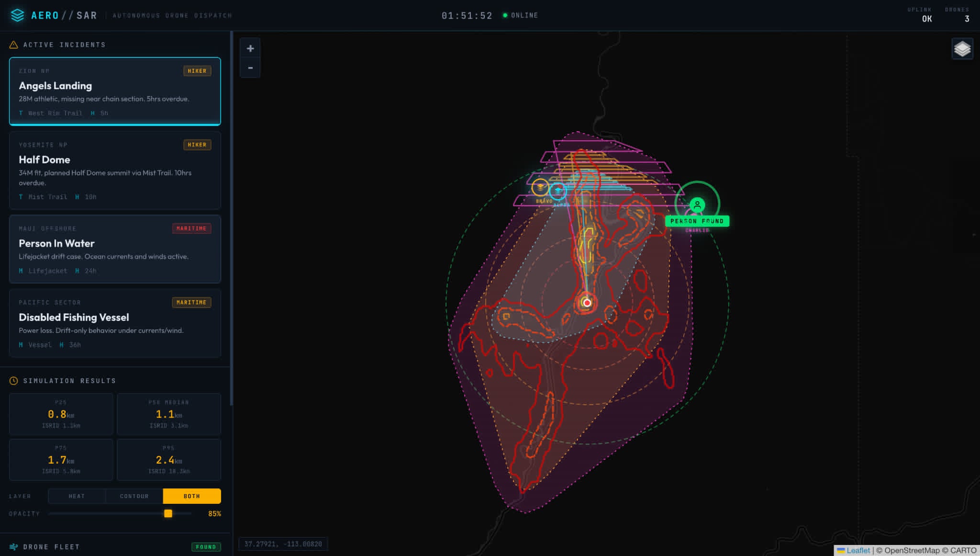Select the Angels Landing incident
980x556 pixels.
coord(115,91)
